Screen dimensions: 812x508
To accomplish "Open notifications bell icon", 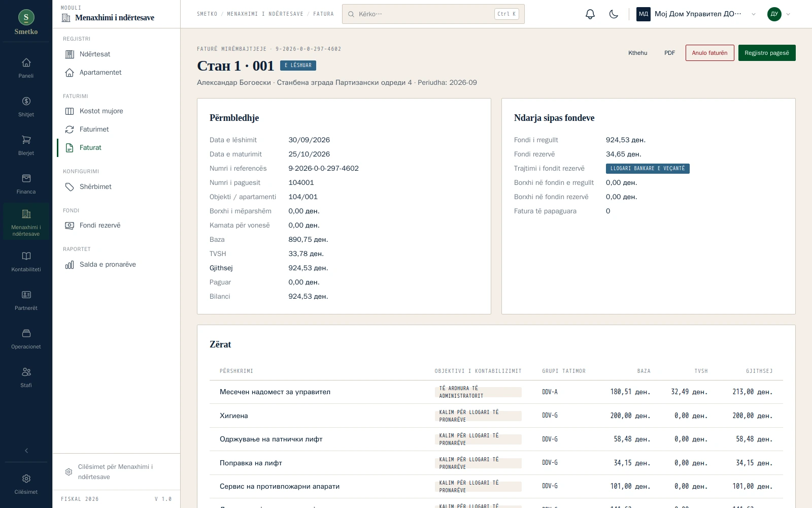I will tap(590, 14).
